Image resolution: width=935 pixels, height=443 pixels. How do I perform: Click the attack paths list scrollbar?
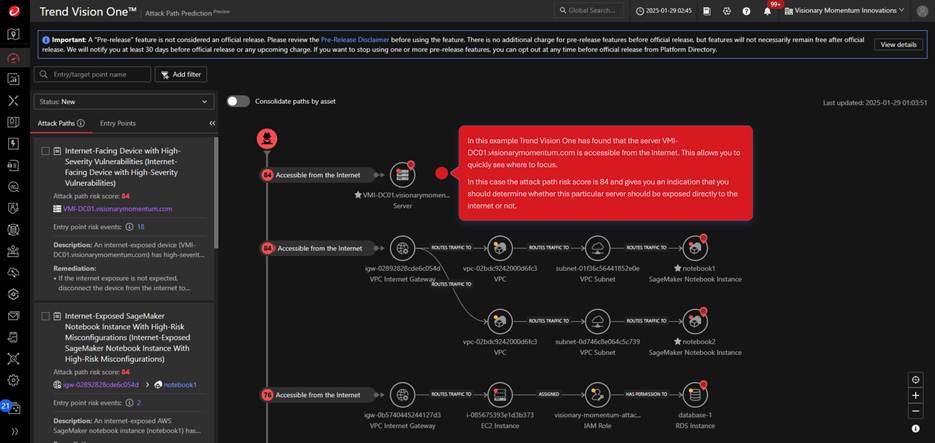click(216, 191)
